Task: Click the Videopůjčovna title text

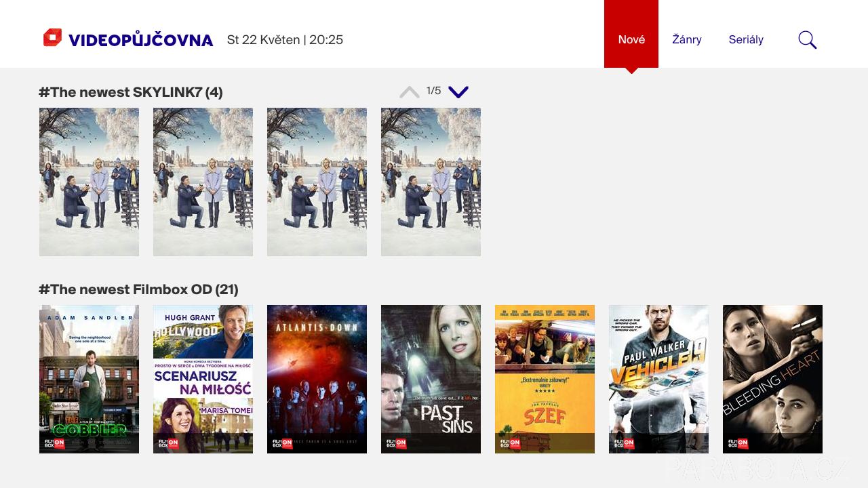Action: pyautogui.click(x=141, y=40)
